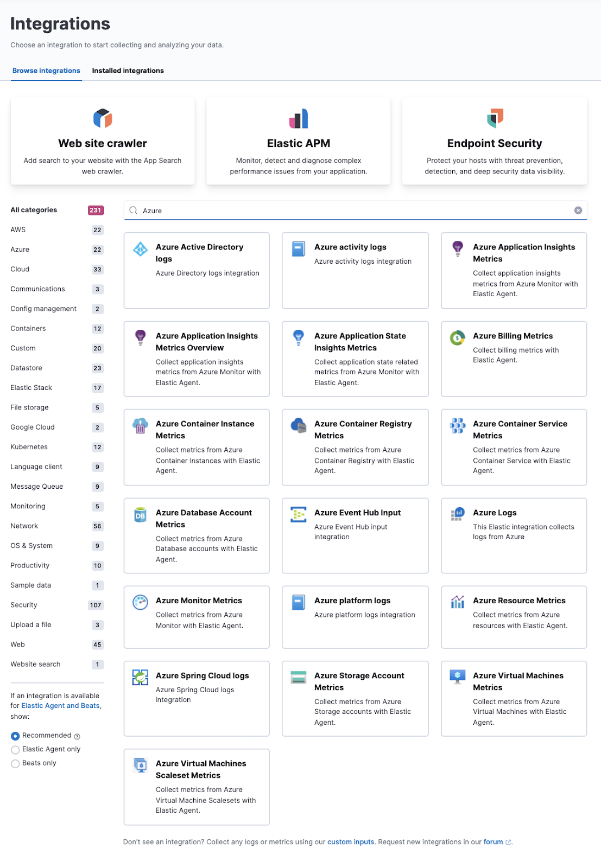This screenshot has width=601, height=868.
Task: Open Azure Event Hub Input title
Action: pyautogui.click(x=357, y=513)
